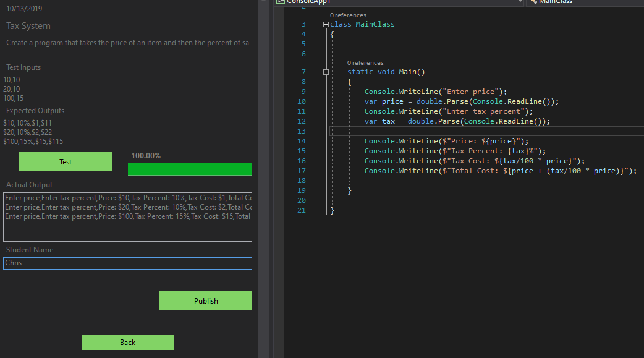Screen dimensions: 644x358
Task: Click '0 references' above static void Main()
Action: (x=365, y=63)
